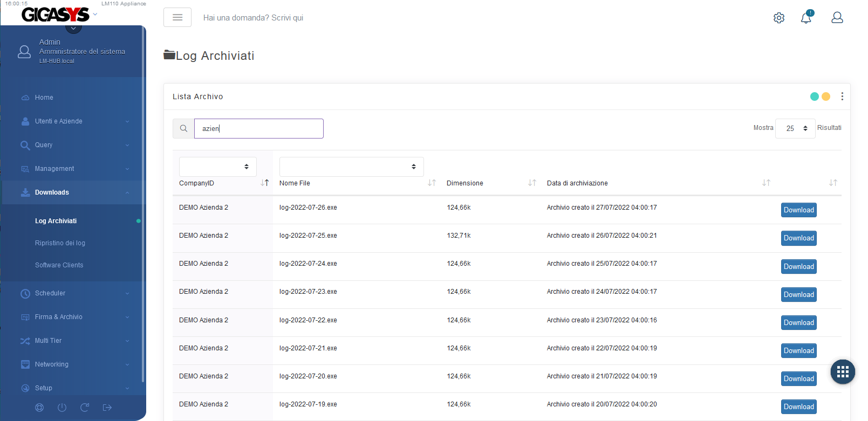Download log-2022-07-19.exe

coord(799,407)
